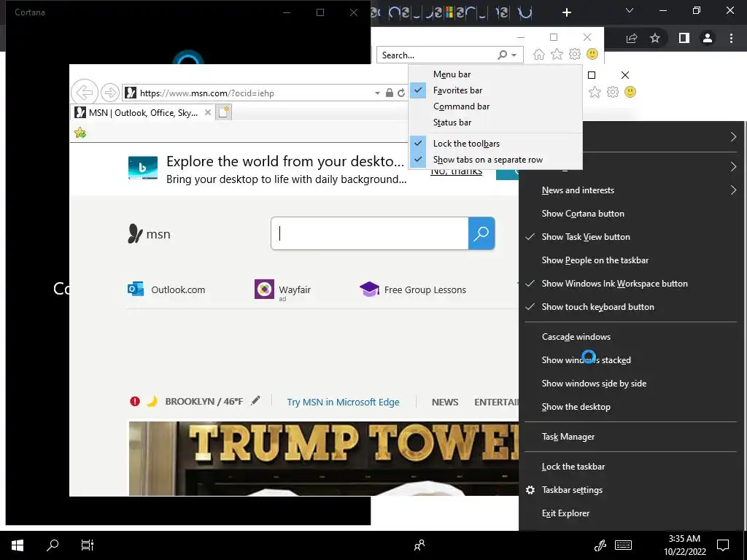Uncheck Show Task View button

[631, 237]
